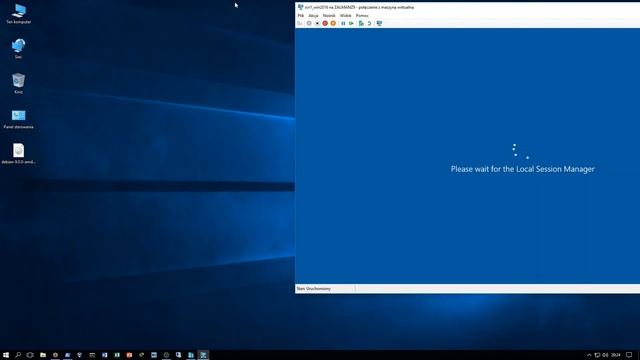Click the Excel icon in the taskbar
The image size is (640, 360).
click(x=117, y=355)
